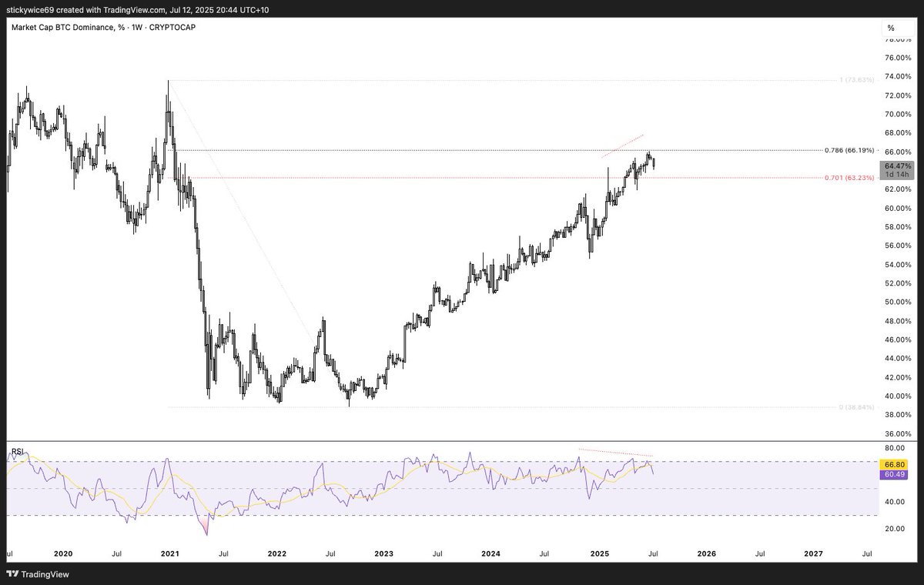Click the 20.00 RSI scale label

tap(894, 529)
